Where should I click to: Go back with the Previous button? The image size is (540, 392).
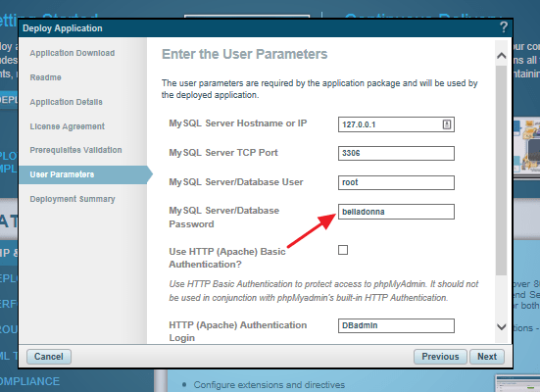click(x=440, y=357)
